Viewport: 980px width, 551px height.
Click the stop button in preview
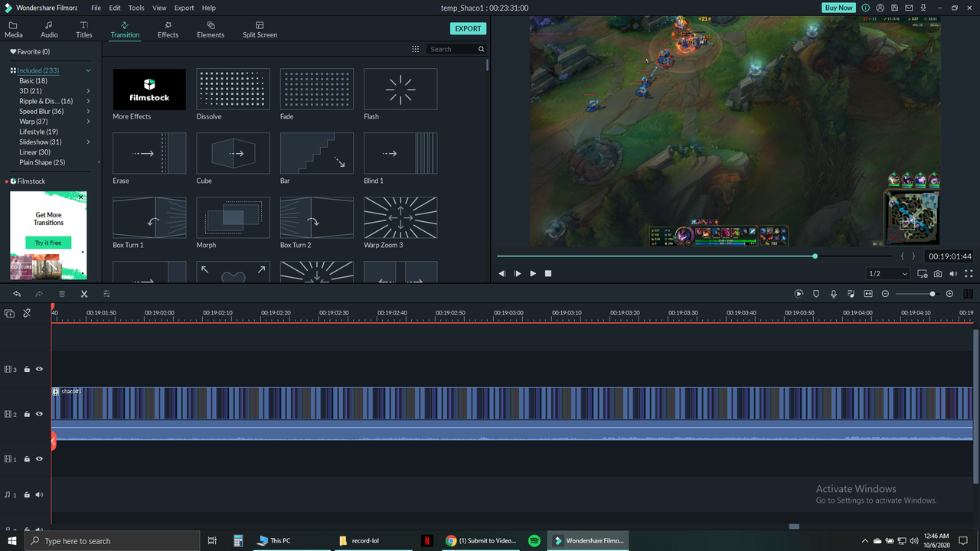(x=548, y=273)
